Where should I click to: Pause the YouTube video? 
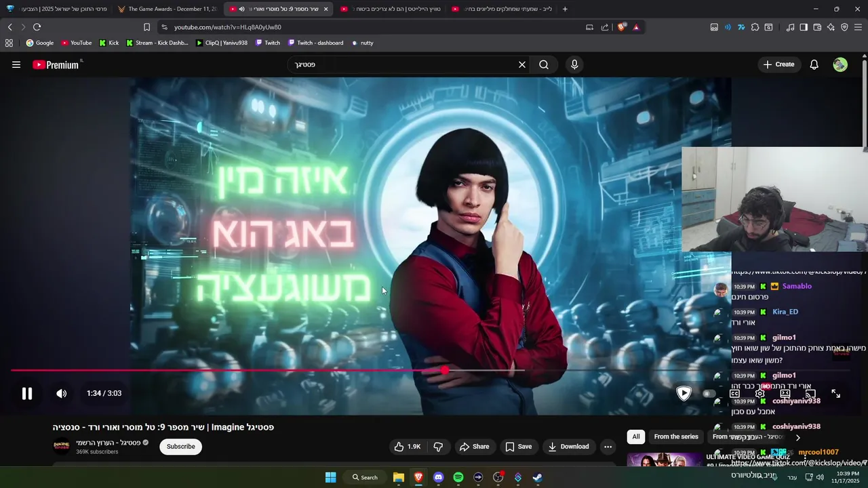pos(27,394)
